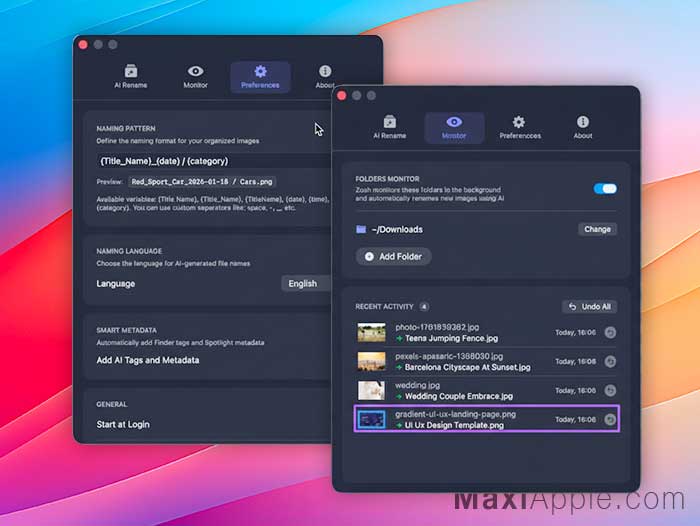This screenshot has height=526, width=700.
Task: Open Preferences tab in front Monitor window
Action: click(x=520, y=127)
